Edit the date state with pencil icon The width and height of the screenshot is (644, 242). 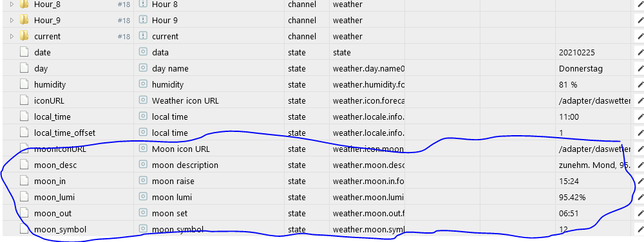pyautogui.click(x=640, y=52)
